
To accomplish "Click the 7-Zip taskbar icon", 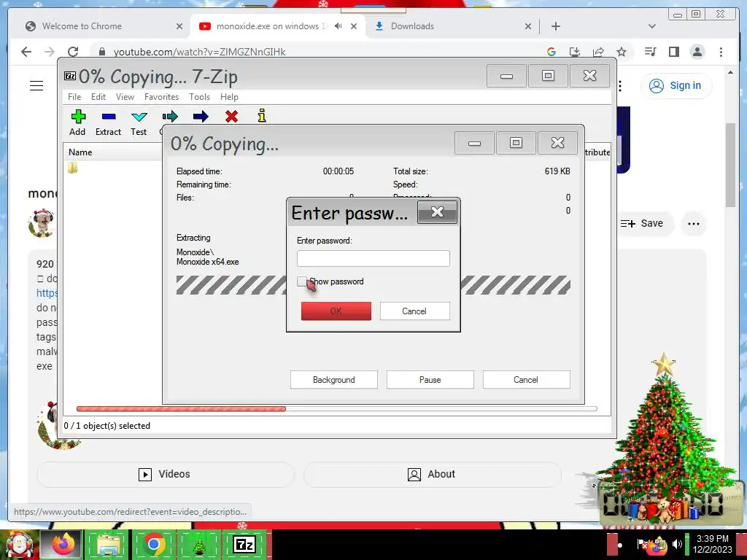I will pyautogui.click(x=244, y=544).
